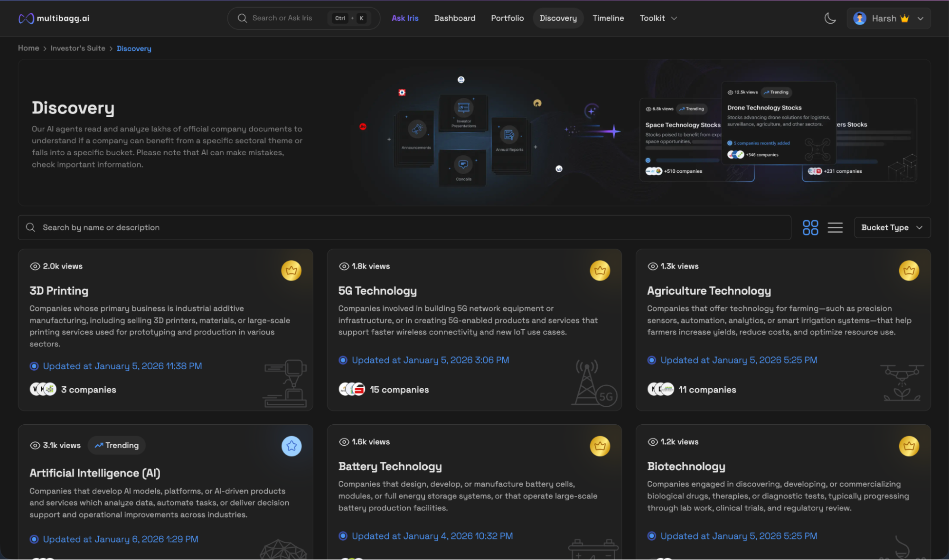Go to the Dashboard tab

click(x=454, y=18)
